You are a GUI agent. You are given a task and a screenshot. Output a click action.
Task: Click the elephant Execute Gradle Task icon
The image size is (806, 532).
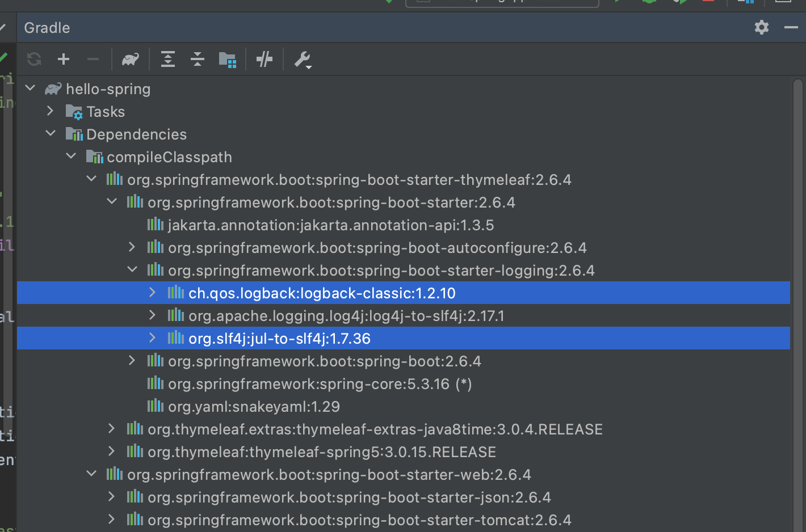click(x=131, y=59)
